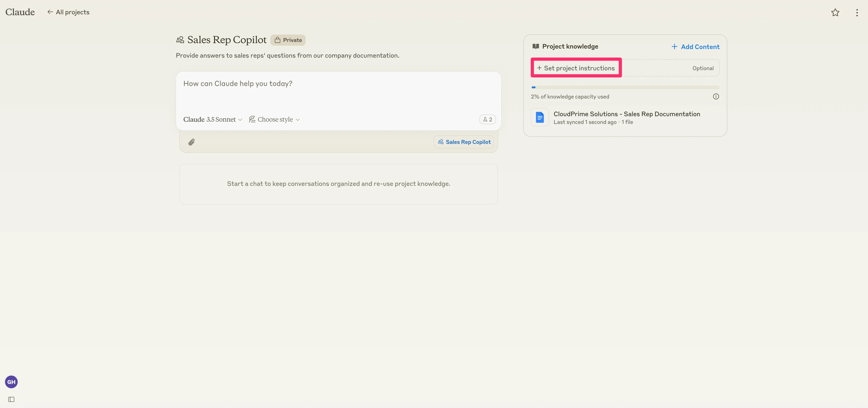Screen dimensions: 868x408
Task: Click the Claude logo
Action: click(x=20, y=12)
